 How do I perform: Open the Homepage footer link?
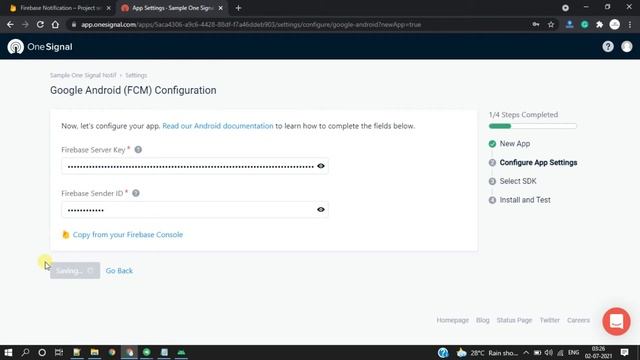(453, 320)
